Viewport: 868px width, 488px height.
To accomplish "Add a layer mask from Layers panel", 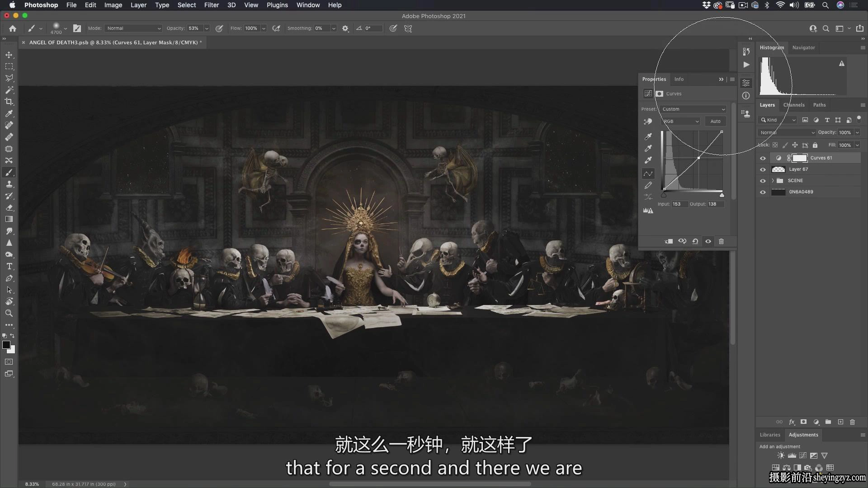I will tap(803, 422).
